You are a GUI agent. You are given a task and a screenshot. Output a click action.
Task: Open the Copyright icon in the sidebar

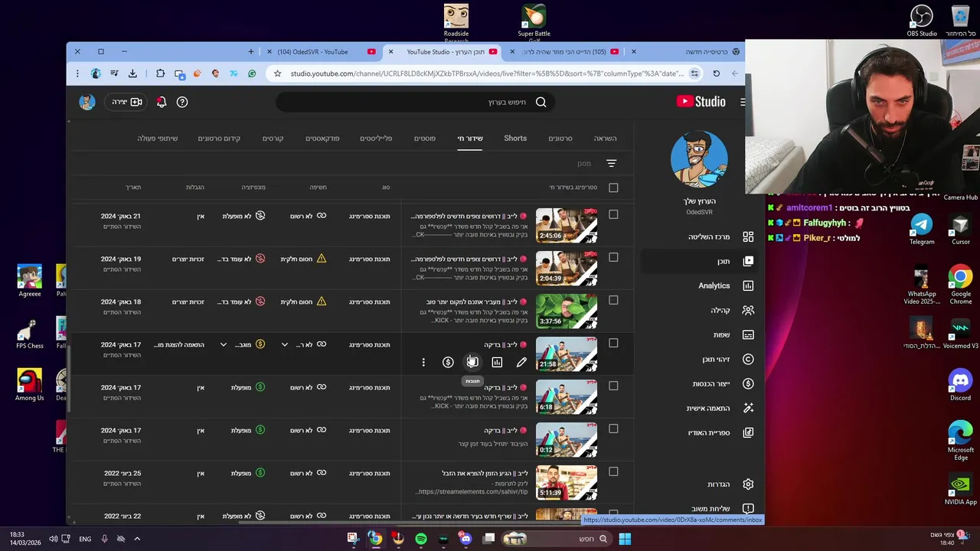(x=748, y=359)
